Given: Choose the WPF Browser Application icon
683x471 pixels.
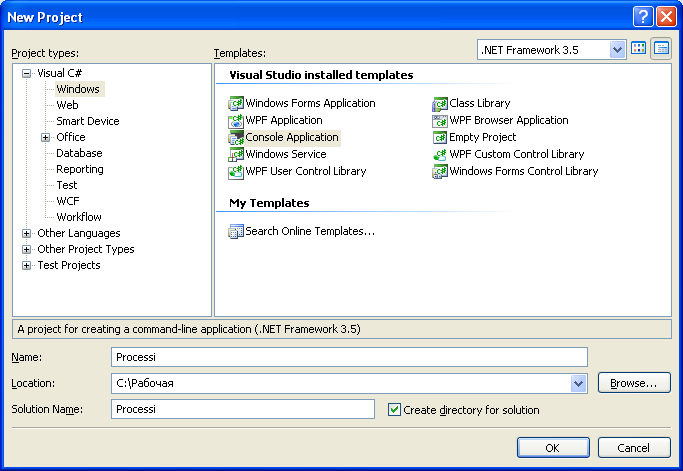Looking at the screenshot, I should point(440,120).
